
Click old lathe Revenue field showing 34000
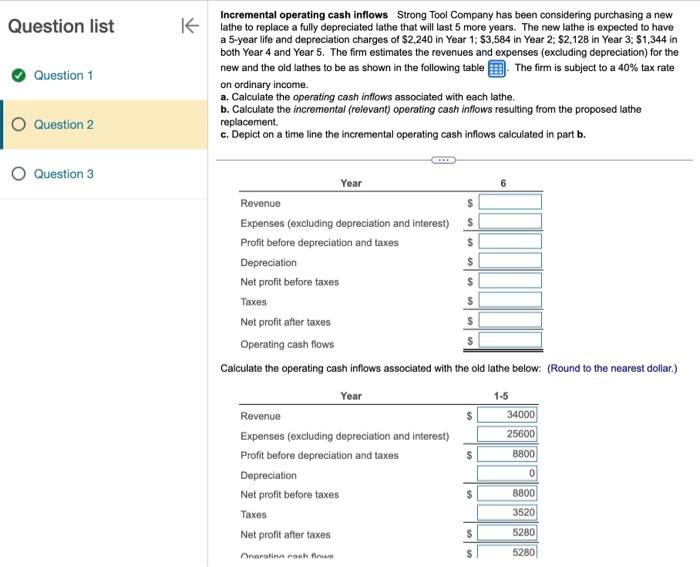pyautogui.click(x=507, y=415)
